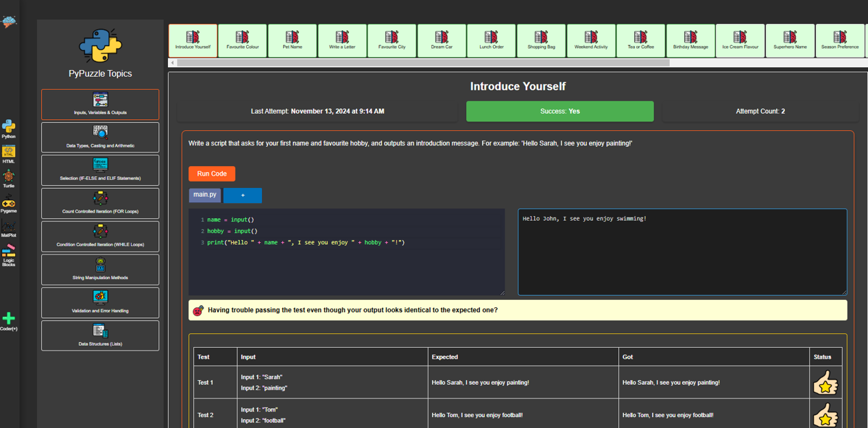Viewport: 868px width, 428px height.
Task: Open Logic Blocks from sidebar
Action: (x=8, y=254)
